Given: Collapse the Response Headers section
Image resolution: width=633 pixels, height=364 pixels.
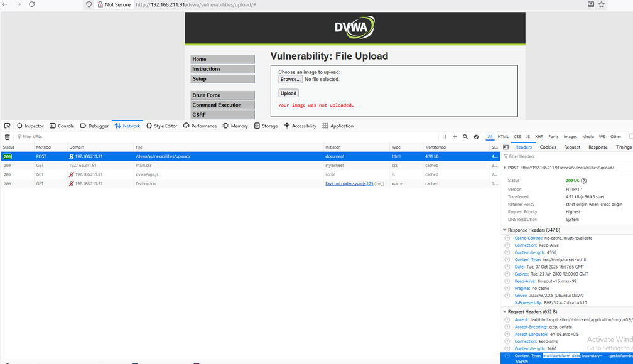Looking at the screenshot, I should coord(505,230).
